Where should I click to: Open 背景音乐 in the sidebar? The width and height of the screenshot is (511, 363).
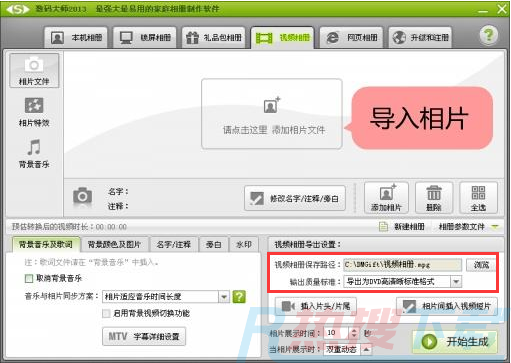34,153
